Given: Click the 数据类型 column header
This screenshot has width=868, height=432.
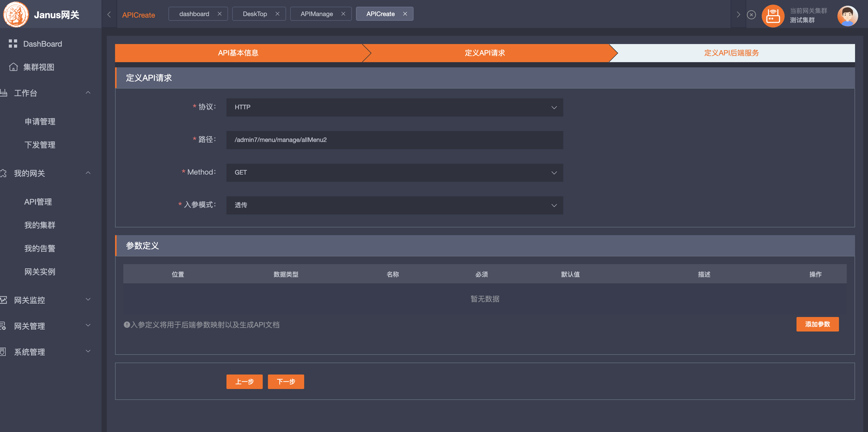Looking at the screenshot, I should [286, 274].
